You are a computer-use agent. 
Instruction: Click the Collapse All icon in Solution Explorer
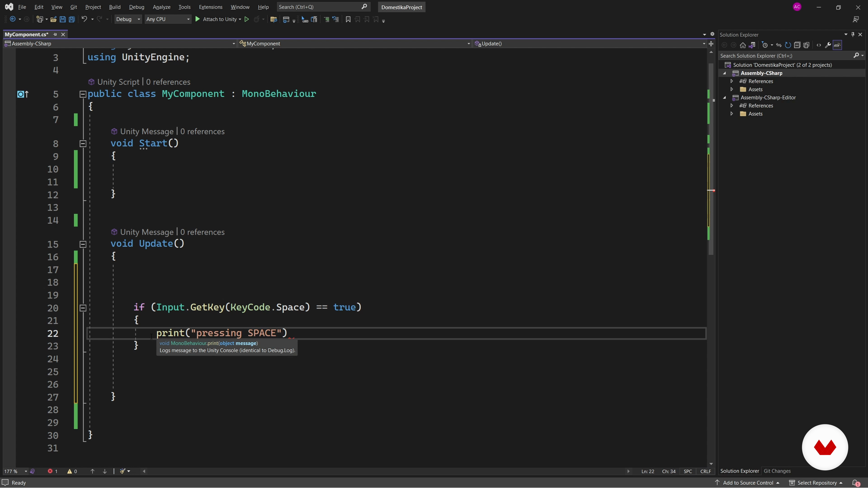tap(797, 45)
